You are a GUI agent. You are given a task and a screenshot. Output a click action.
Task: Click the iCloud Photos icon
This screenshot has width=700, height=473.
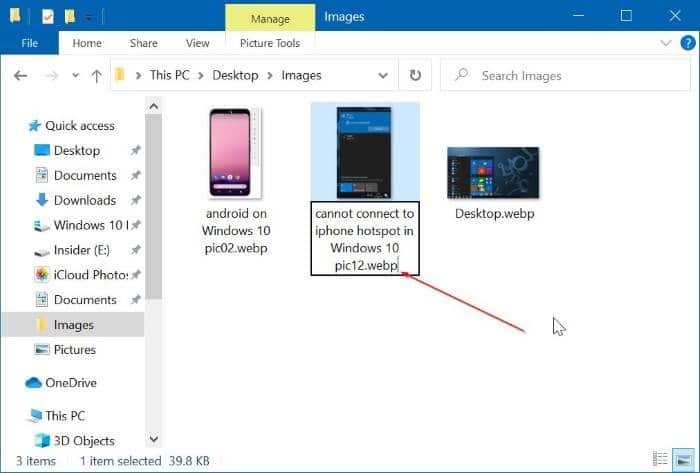coord(42,274)
